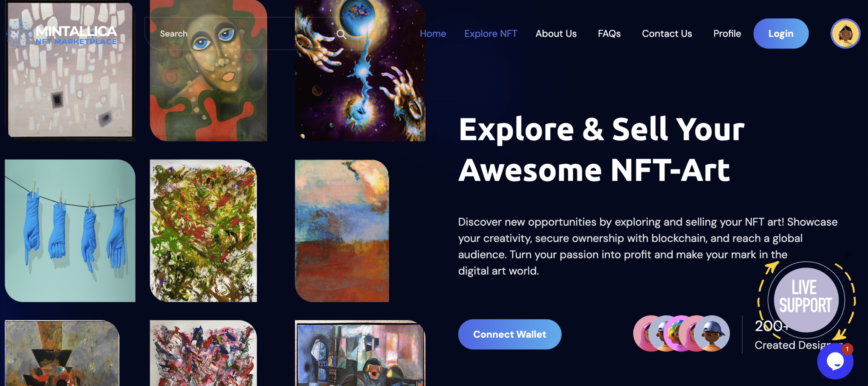The height and width of the screenshot is (386, 868).
Task: View the blue-eyed face painting thumbnail
Action: (x=209, y=70)
